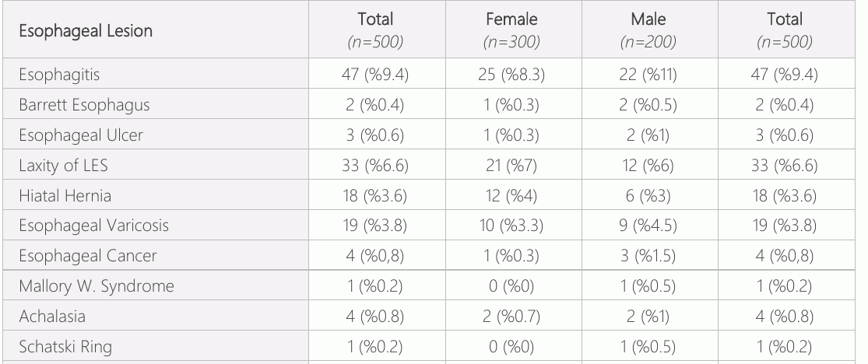Click the male Esophagitis cell 22 (%11)
Image resolution: width=868 pixels, height=364 pixels.
648,74
